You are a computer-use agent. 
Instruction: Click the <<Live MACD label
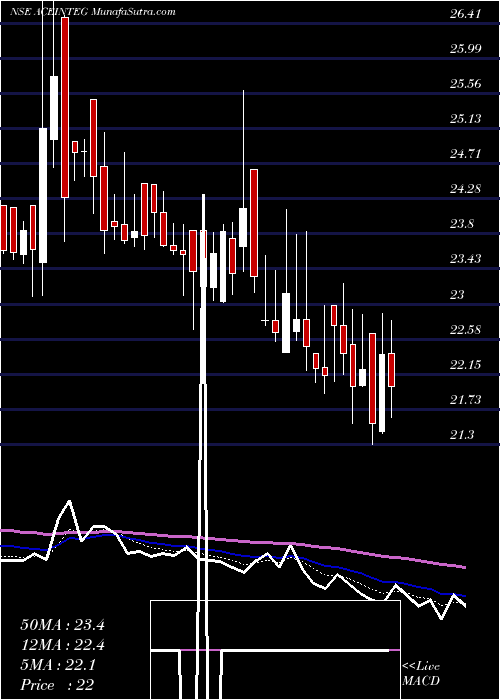421,674
